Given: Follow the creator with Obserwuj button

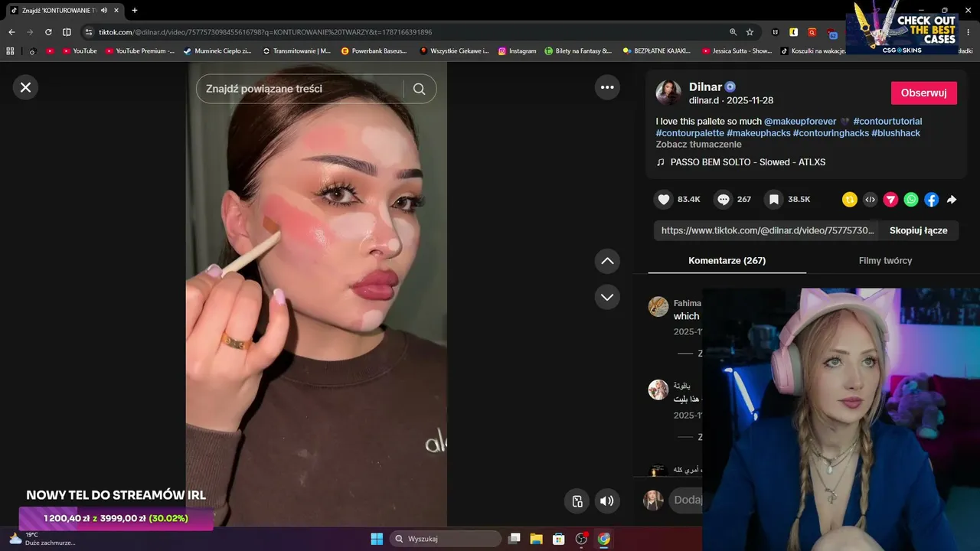Looking at the screenshot, I should click(923, 93).
